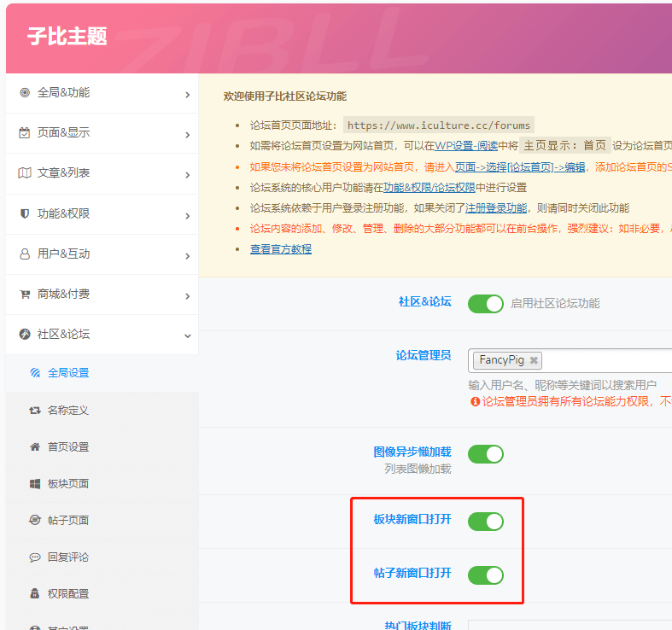
Task: Disable 图像异步懒加载 toggle
Action: [x=485, y=454]
